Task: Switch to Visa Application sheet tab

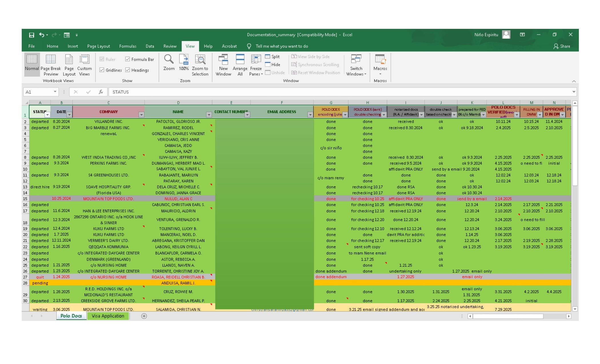Action: (x=108, y=316)
